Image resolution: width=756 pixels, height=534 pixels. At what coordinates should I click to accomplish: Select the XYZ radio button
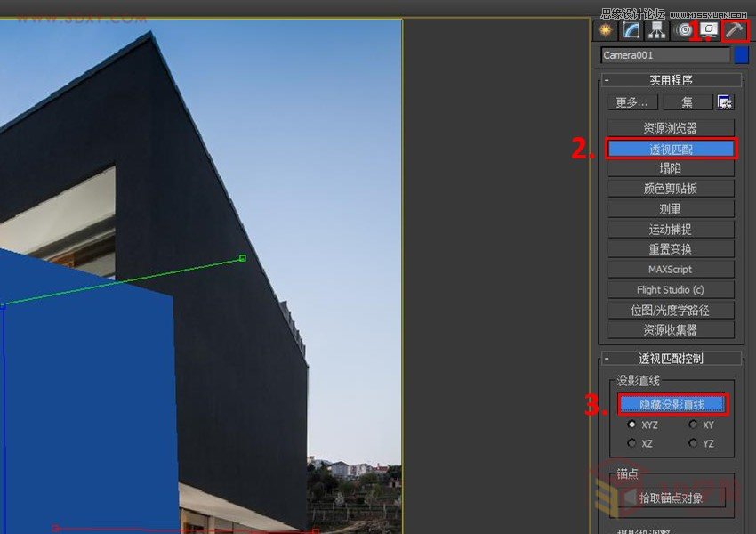pyautogui.click(x=631, y=425)
